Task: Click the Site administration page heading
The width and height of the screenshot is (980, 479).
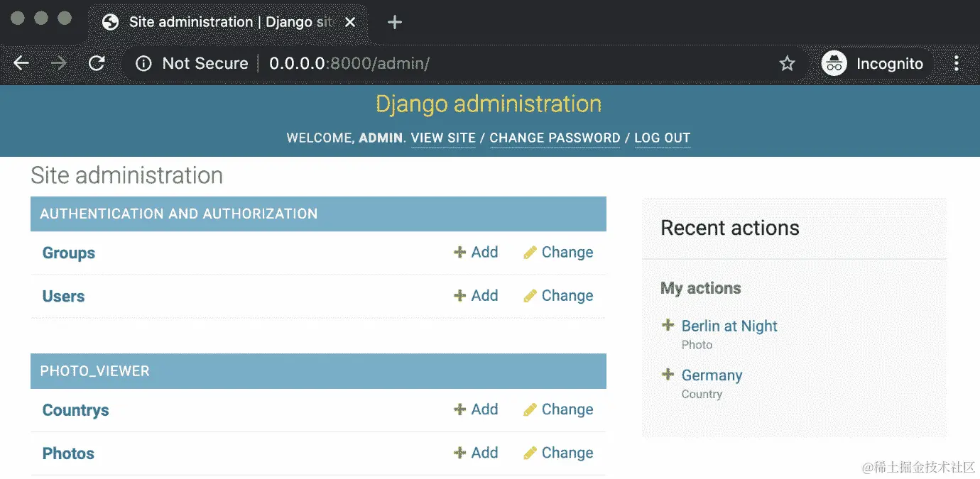Action: pyautogui.click(x=126, y=175)
